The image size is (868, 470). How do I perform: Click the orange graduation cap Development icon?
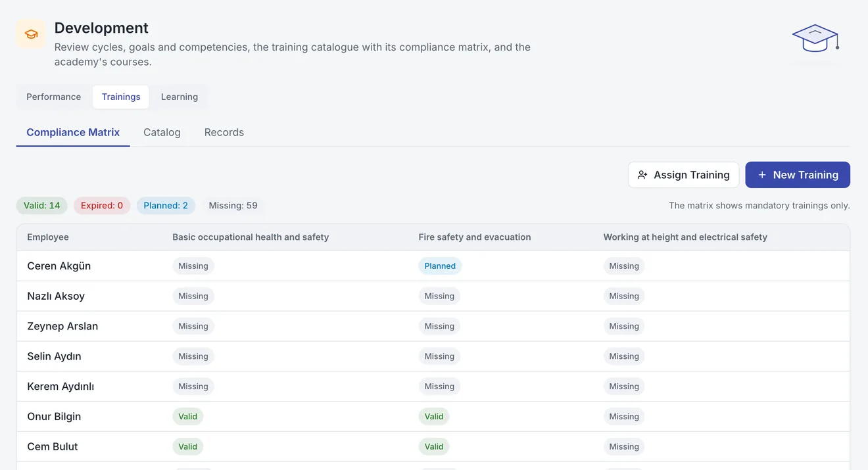pyautogui.click(x=31, y=34)
